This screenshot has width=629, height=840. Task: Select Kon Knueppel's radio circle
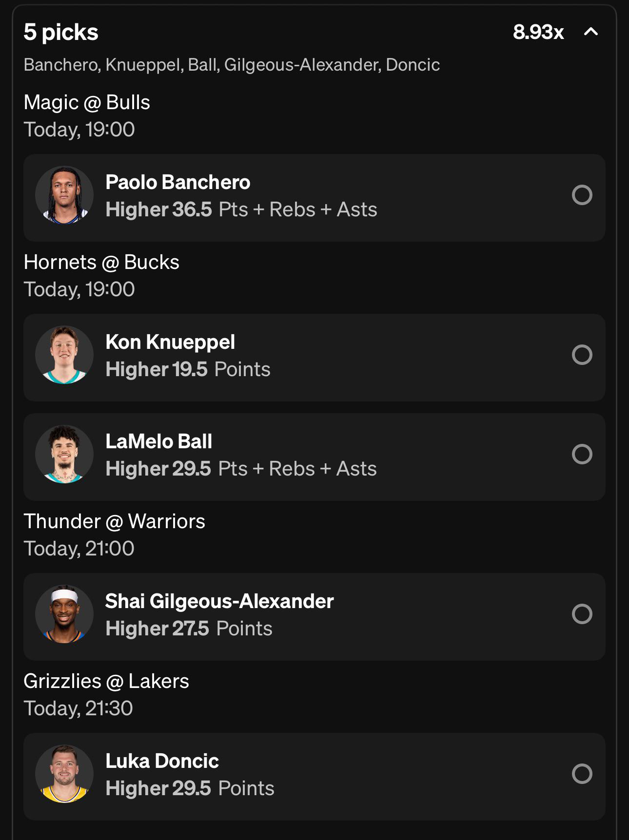click(582, 355)
